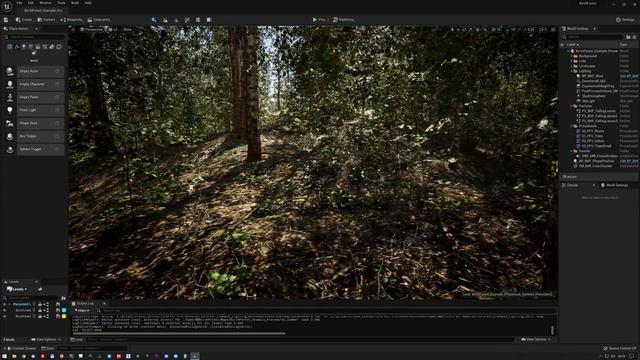640x360 pixels.
Task: Open the viewport Show menu
Action: pyautogui.click(x=127, y=29)
